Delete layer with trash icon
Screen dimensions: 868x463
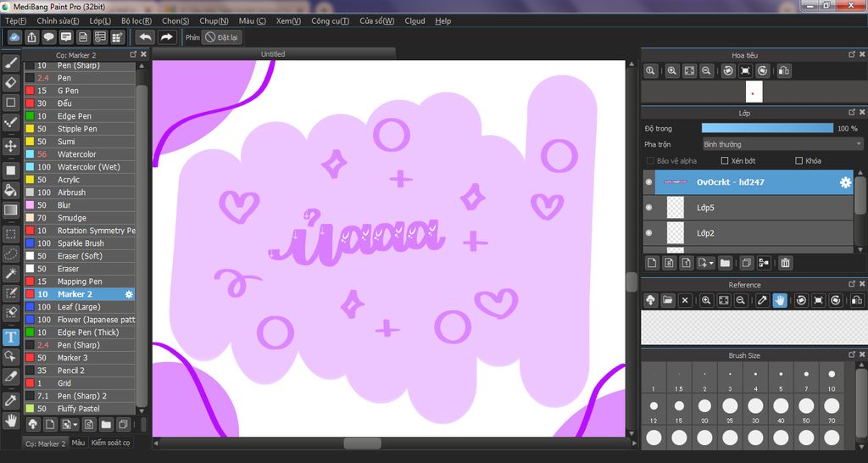(x=785, y=263)
